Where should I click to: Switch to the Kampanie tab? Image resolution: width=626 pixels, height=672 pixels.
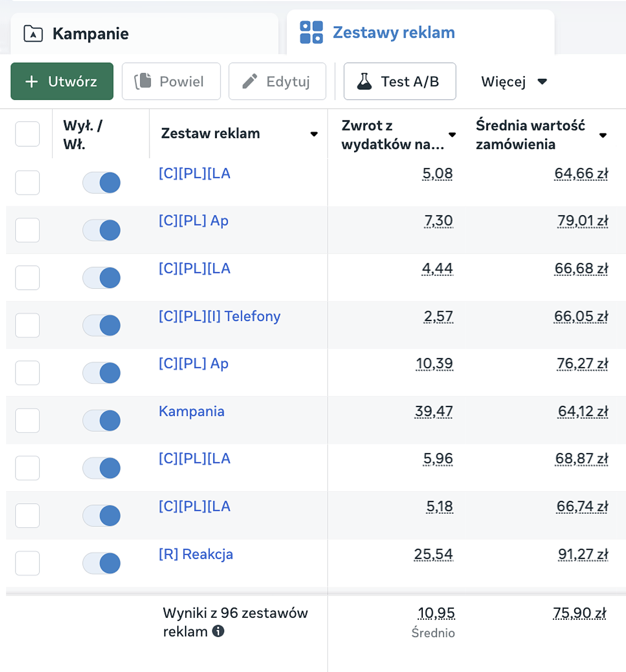tap(90, 33)
